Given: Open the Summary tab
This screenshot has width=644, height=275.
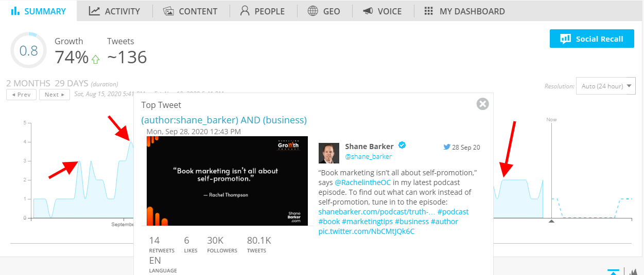Looking at the screenshot, I should coord(39,11).
